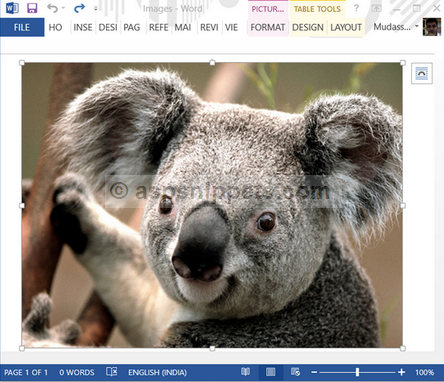Viewport: 444px width, 382px height.
Task: Switch to the PAGE LAYOUT ribbon tab
Action: [x=132, y=27]
